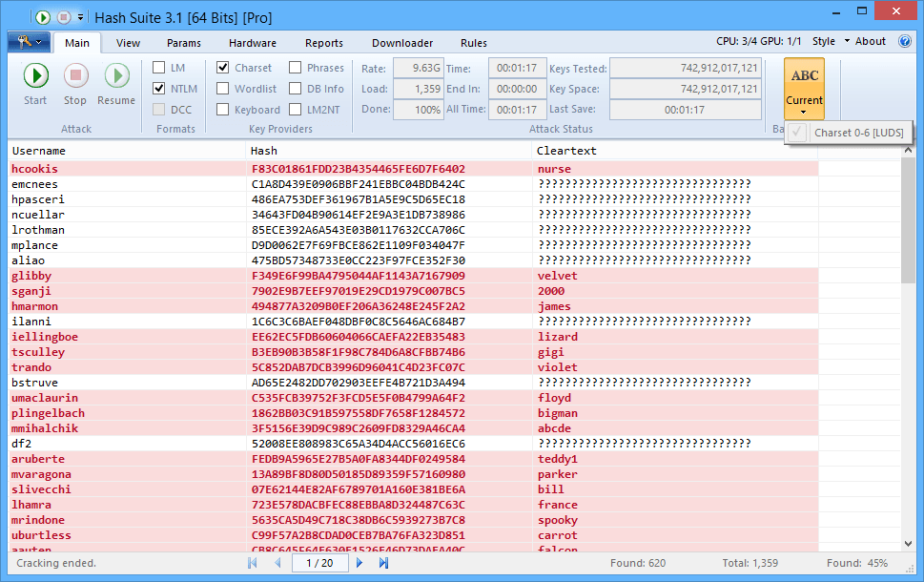Open the Hardware tab
The height and width of the screenshot is (582, 924).
(253, 43)
